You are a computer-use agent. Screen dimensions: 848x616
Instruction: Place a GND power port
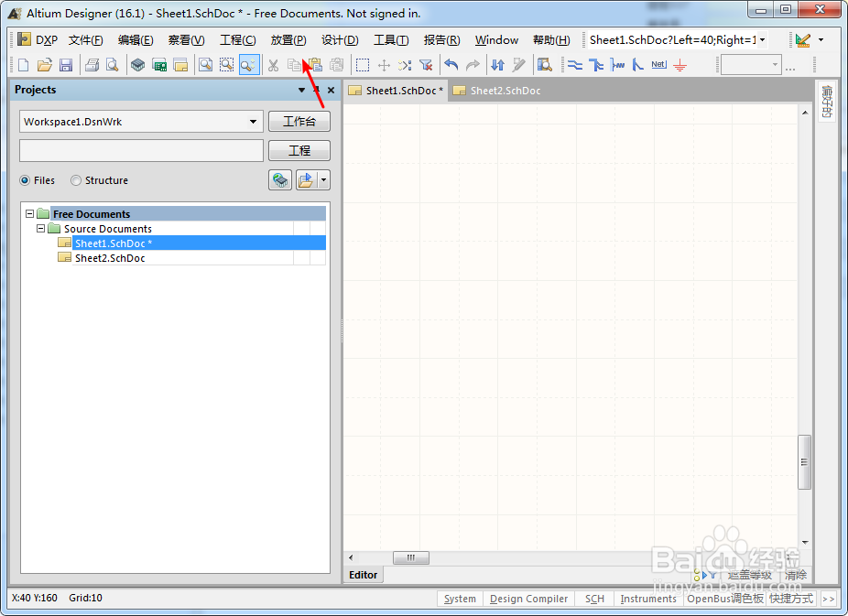click(679, 65)
